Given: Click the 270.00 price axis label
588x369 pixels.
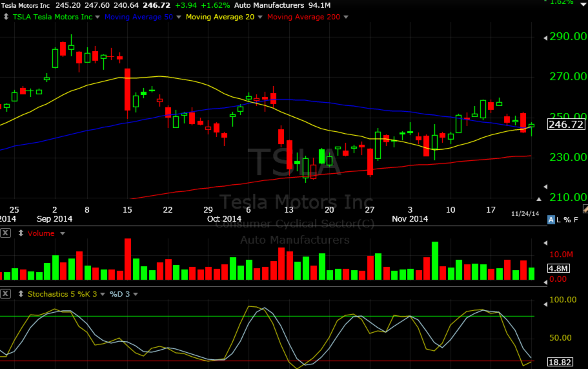Looking at the screenshot, I should click(x=568, y=77).
